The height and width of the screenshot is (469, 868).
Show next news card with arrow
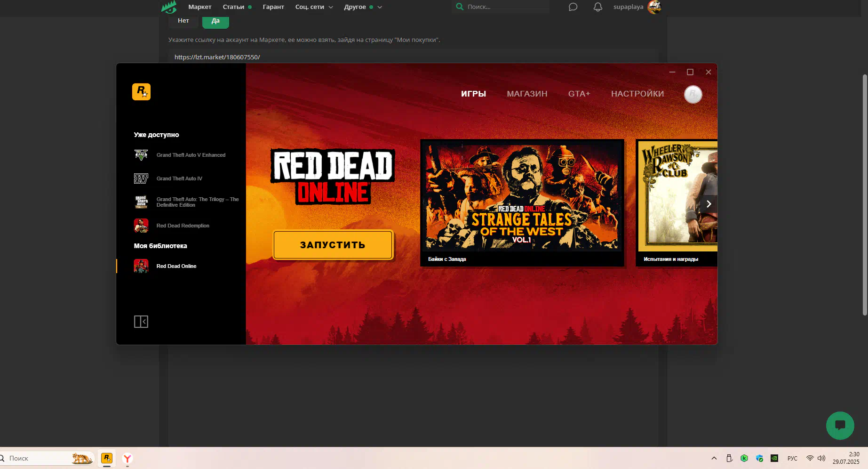pyautogui.click(x=709, y=204)
